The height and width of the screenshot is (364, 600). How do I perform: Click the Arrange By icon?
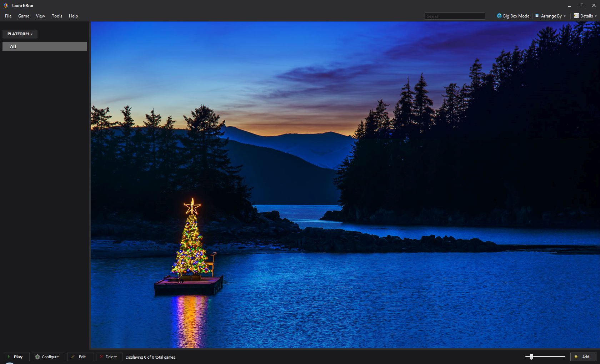click(537, 16)
